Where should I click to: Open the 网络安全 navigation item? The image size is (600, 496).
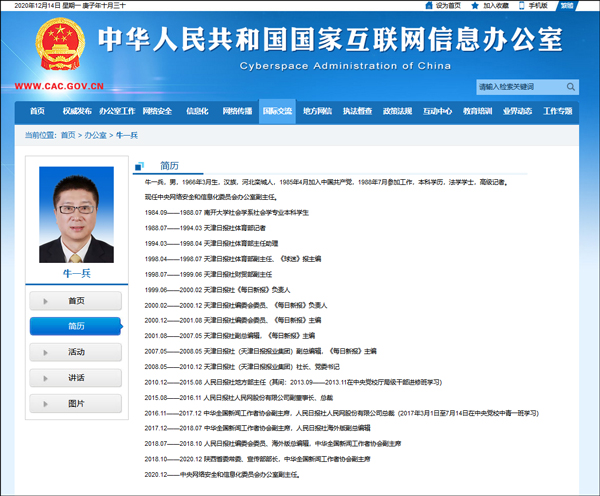coord(157,111)
